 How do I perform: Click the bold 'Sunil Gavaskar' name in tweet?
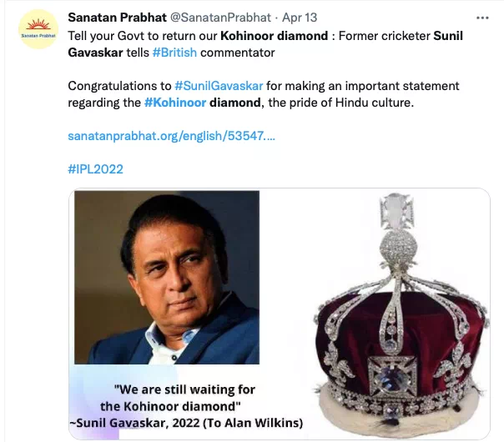point(265,44)
